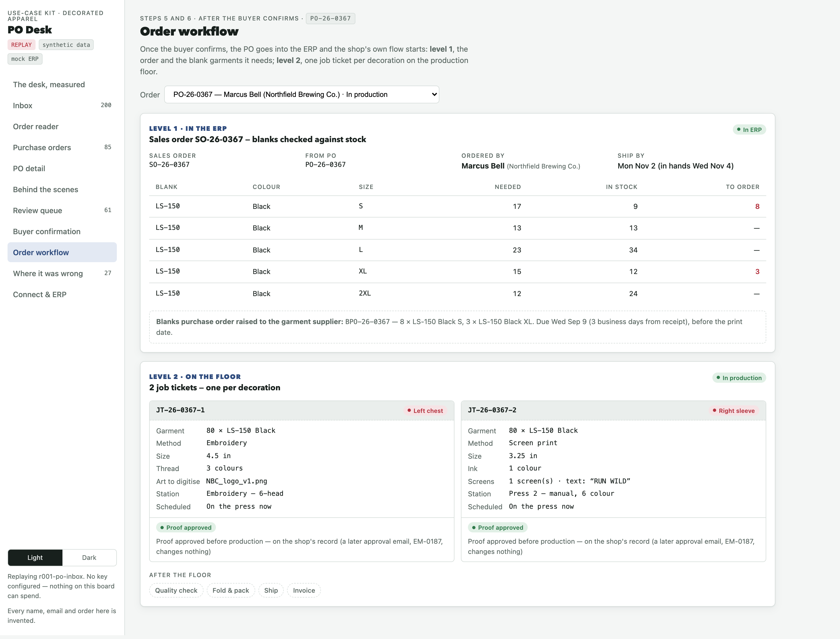
Task: Select the Light theme option
Action: 35,558
